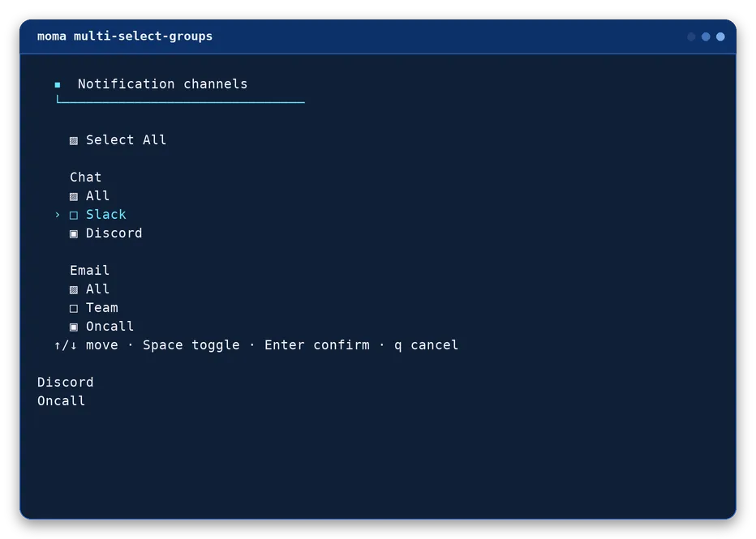This screenshot has width=756, height=539.
Task: Toggle the All checkbox under Email
Action: tap(74, 290)
